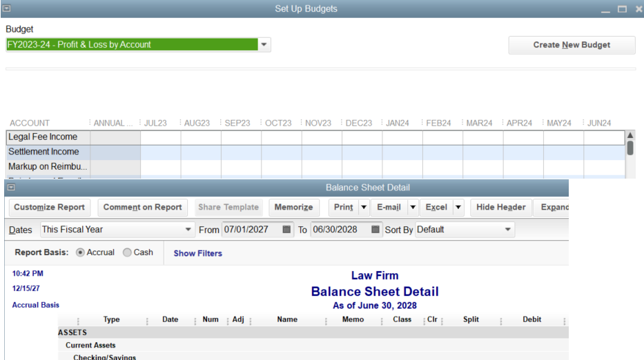
Task: Click the budget grid vertical scrollbar thumb
Action: point(630,148)
